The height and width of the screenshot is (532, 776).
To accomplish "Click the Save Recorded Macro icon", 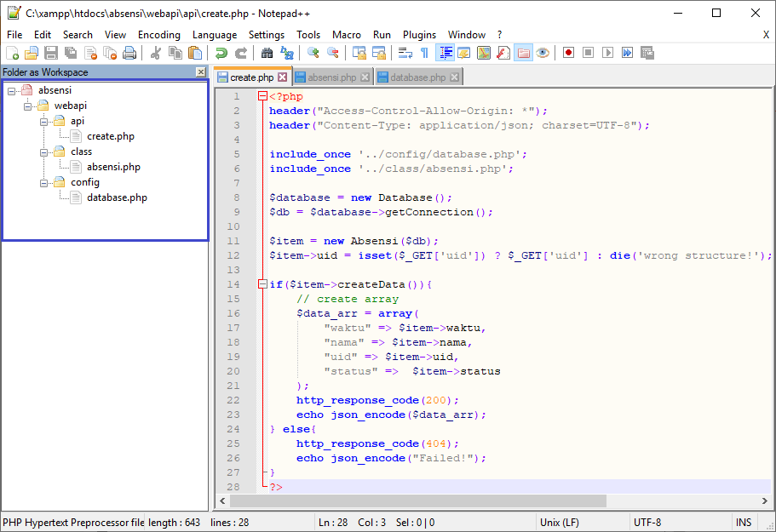I will 647,53.
